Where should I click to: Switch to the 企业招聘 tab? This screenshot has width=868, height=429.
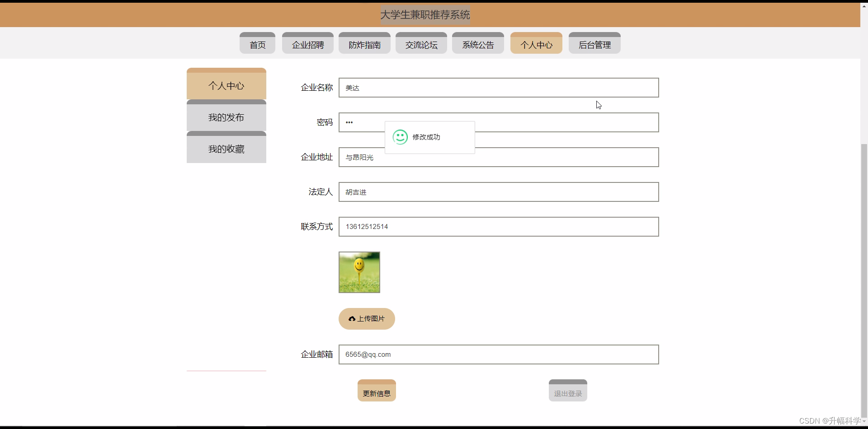coord(308,44)
